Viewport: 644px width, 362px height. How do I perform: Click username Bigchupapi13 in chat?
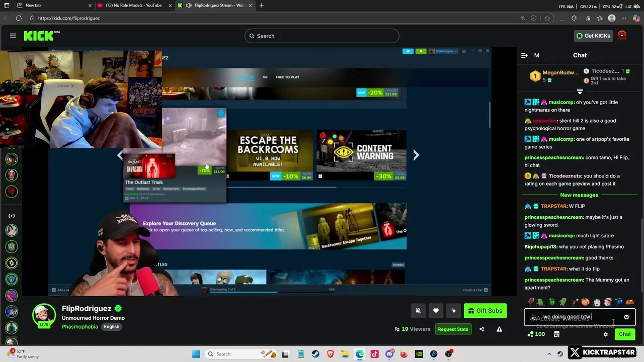[541, 247]
